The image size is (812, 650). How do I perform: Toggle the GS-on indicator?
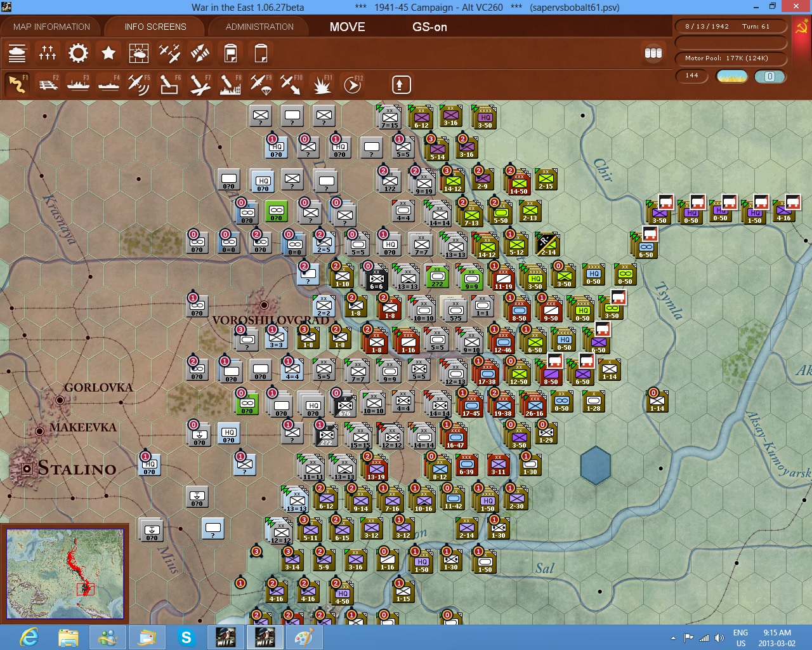pos(429,27)
